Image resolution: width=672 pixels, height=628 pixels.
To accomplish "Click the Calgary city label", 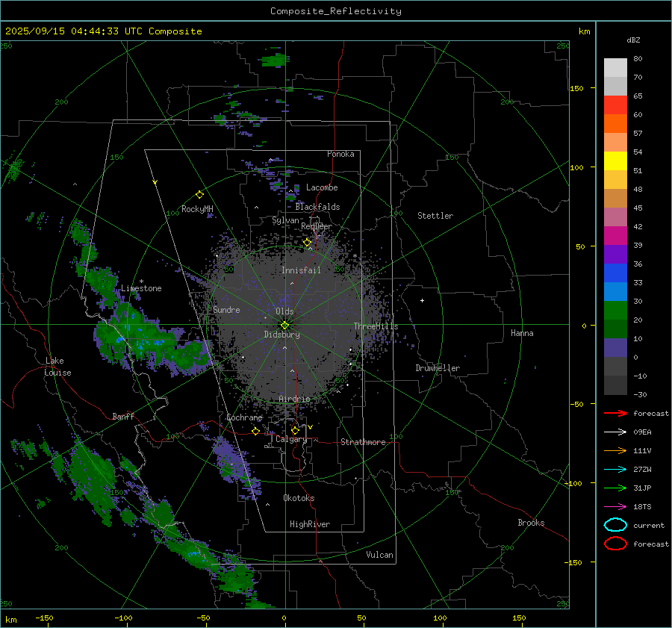I will tap(291, 439).
